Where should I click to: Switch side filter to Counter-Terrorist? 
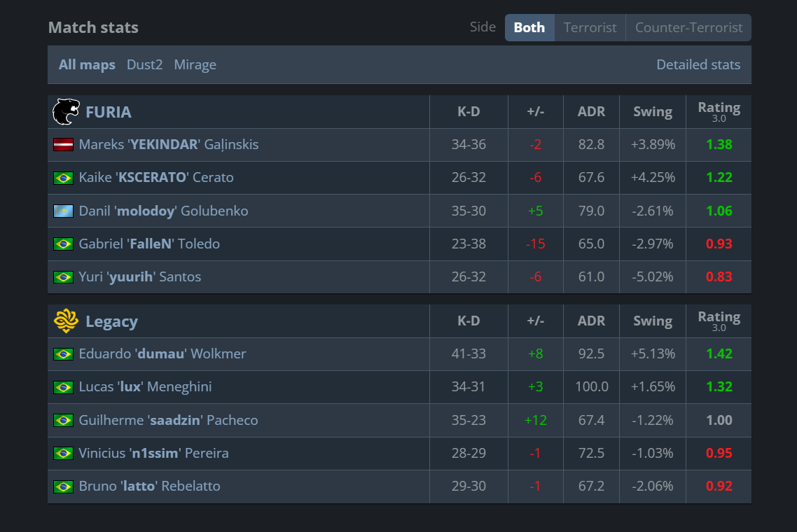tap(688, 28)
